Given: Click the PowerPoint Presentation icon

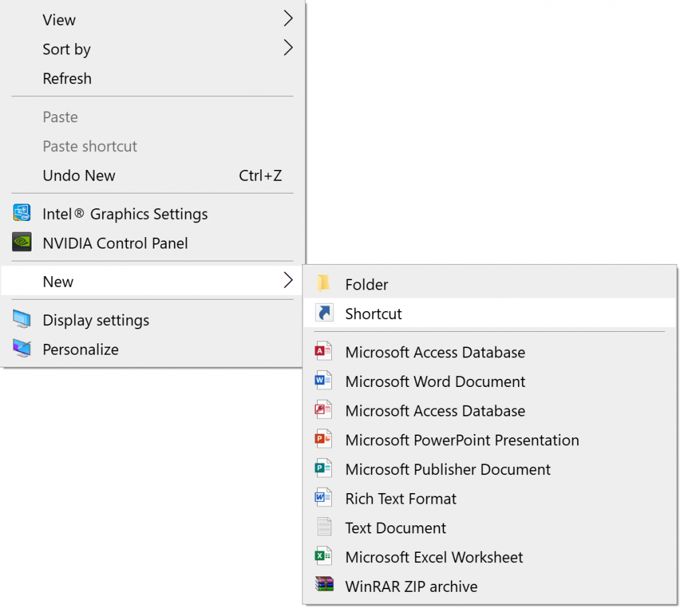Looking at the screenshot, I should [x=323, y=439].
